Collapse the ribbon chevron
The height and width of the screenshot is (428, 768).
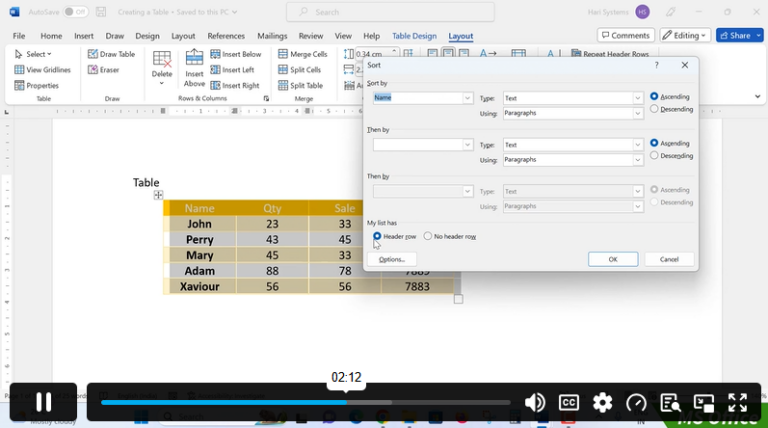tap(757, 96)
